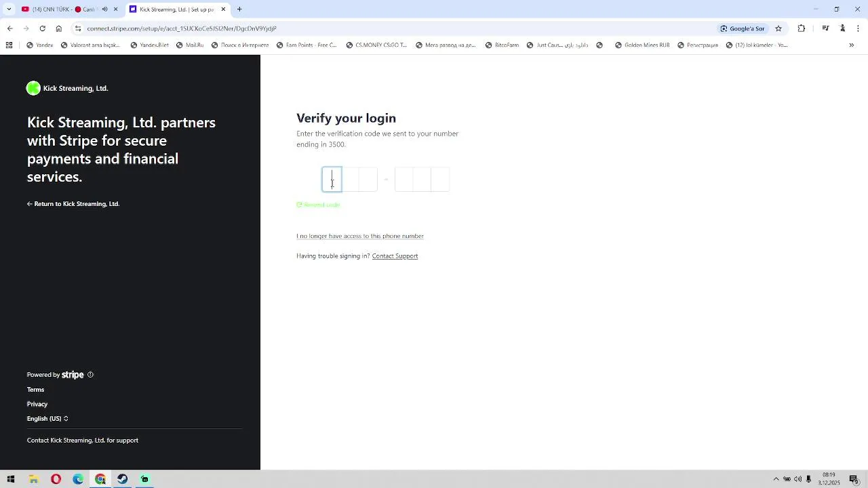Open the Privacy link

[37, 404]
